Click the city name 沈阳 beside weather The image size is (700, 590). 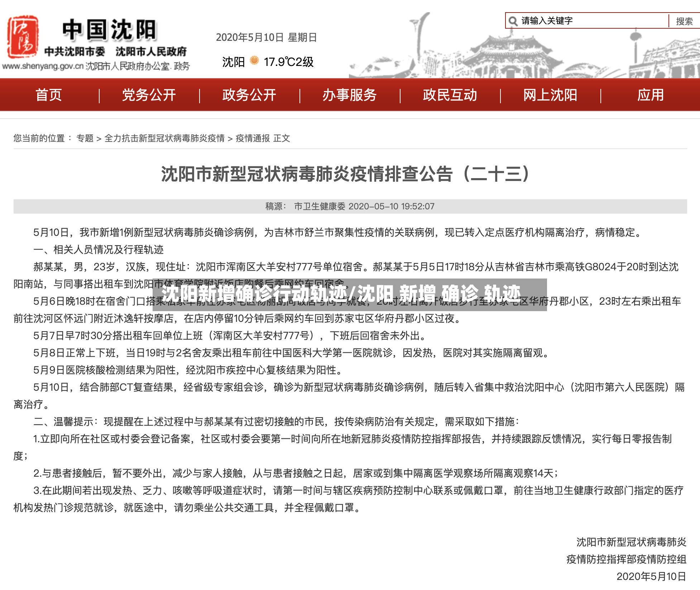(234, 62)
